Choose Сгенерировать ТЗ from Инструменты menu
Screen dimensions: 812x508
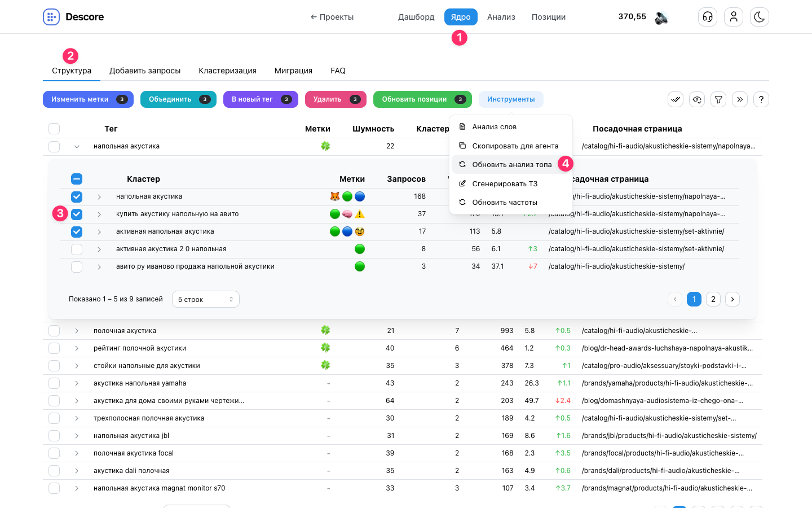tap(511, 184)
